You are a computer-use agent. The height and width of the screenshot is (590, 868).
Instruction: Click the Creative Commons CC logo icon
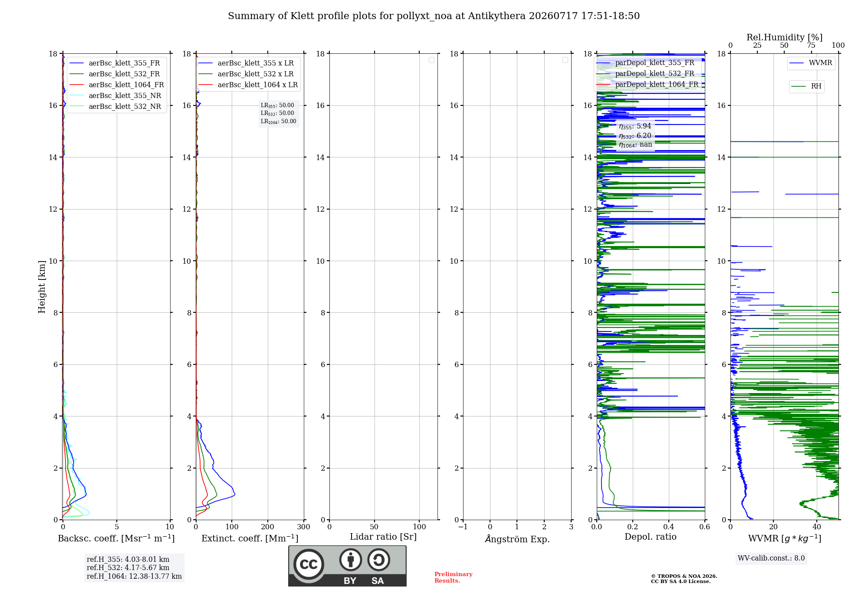click(309, 564)
